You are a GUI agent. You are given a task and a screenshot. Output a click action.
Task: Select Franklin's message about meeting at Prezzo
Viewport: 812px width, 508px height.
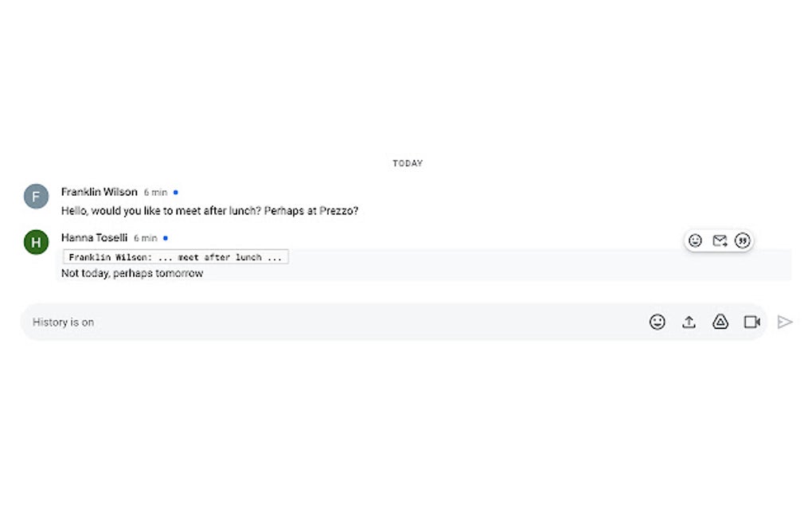coord(209,210)
